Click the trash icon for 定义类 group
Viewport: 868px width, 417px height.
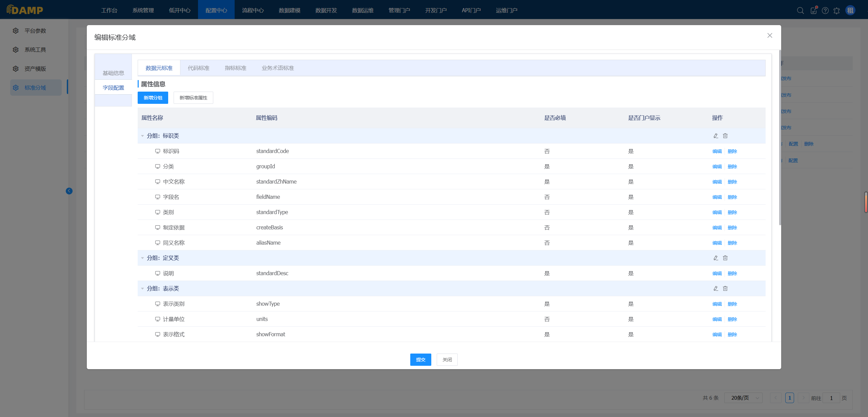pyautogui.click(x=725, y=258)
